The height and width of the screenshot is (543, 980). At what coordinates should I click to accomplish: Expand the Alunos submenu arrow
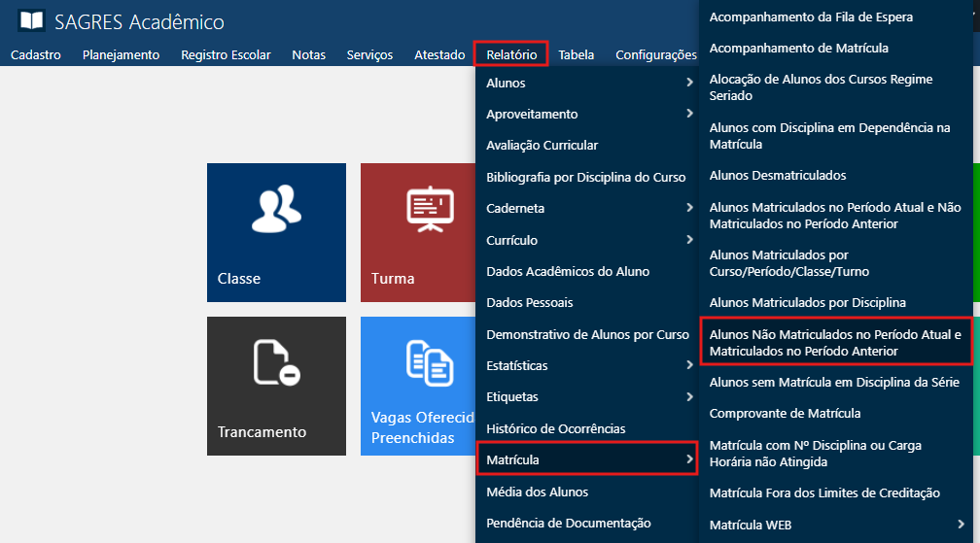[688, 83]
